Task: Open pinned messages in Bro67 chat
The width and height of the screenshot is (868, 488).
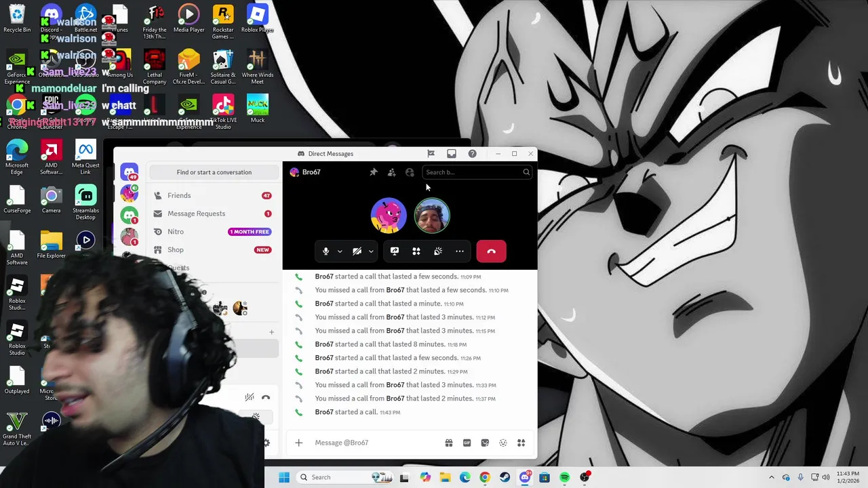Action: click(373, 172)
